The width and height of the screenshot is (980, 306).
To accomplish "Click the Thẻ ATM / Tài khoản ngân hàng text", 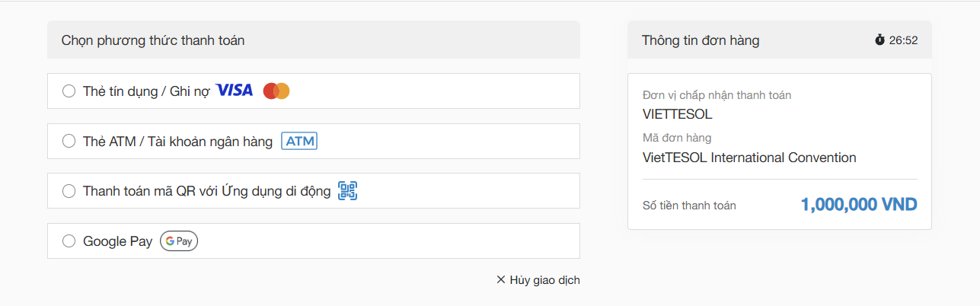I will pyautogui.click(x=177, y=141).
